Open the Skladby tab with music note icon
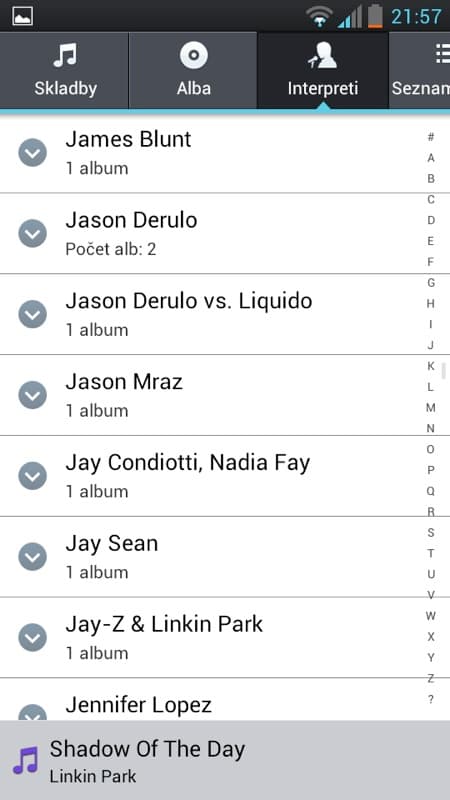 coord(64,70)
